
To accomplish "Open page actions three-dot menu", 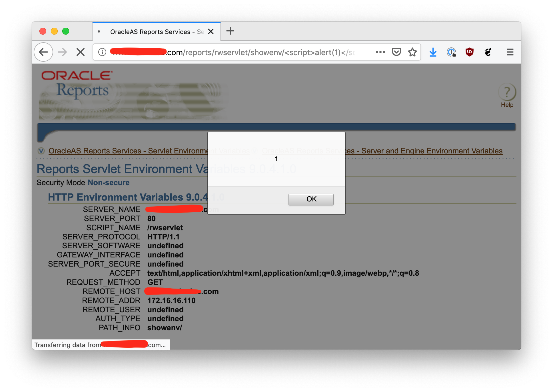I will (380, 52).
